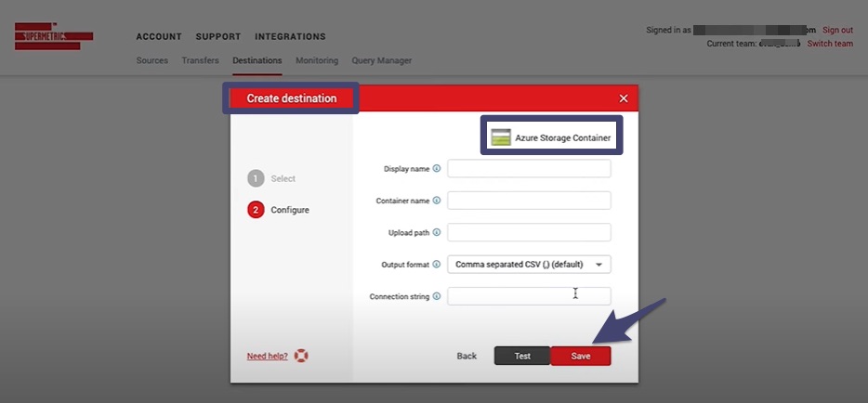Switch to the Query Manager tab
Image resolution: width=868 pixels, height=403 pixels.
(381, 60)
